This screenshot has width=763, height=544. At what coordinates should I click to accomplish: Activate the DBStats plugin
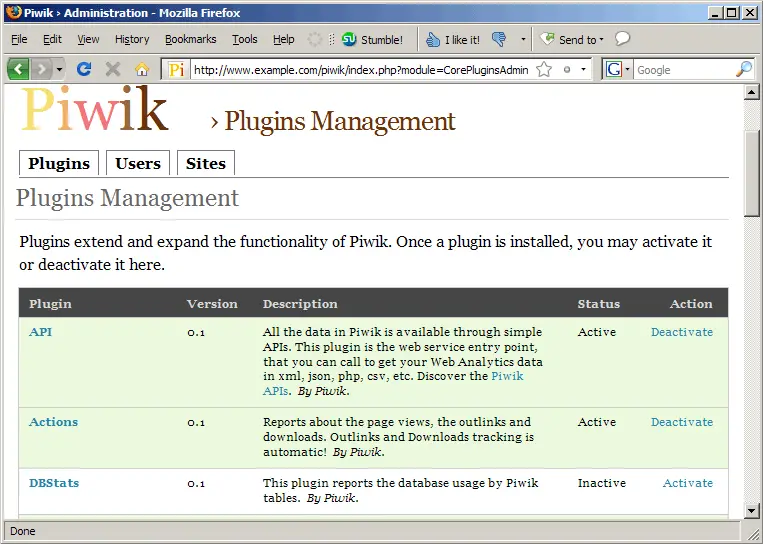pyautogui.click(x=688, y=483)
